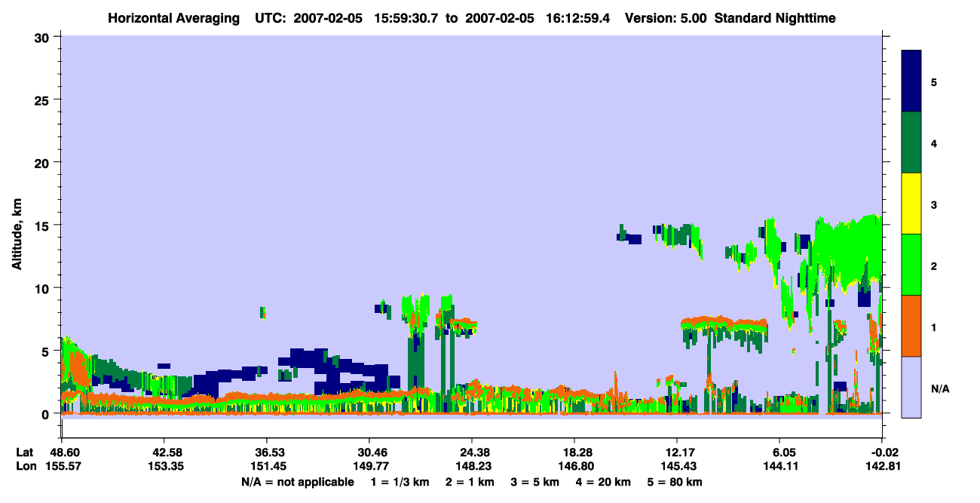This screenshot has width=980, height=503.
Task: Click the 'Lat' row label
Action: pyautogui.click(x=25, y=452)
